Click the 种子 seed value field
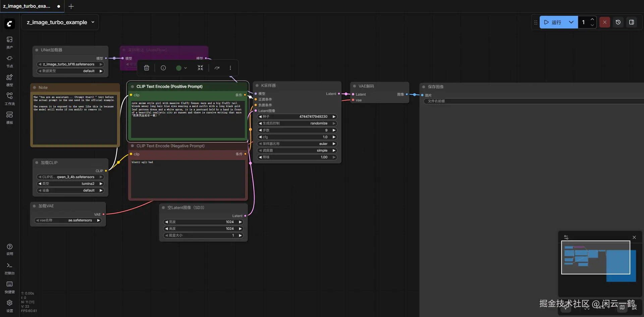The image size is (644, 317). 297,117
